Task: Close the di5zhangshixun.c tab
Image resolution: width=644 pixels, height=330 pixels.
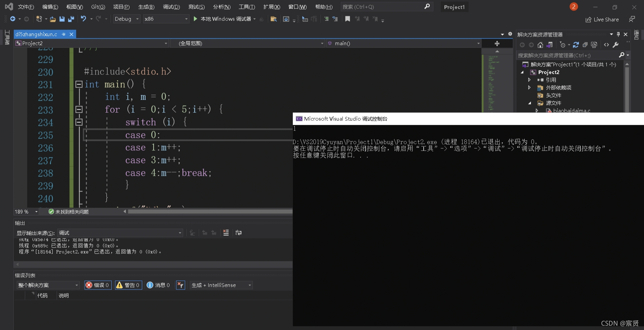Action: coord(71,34)
